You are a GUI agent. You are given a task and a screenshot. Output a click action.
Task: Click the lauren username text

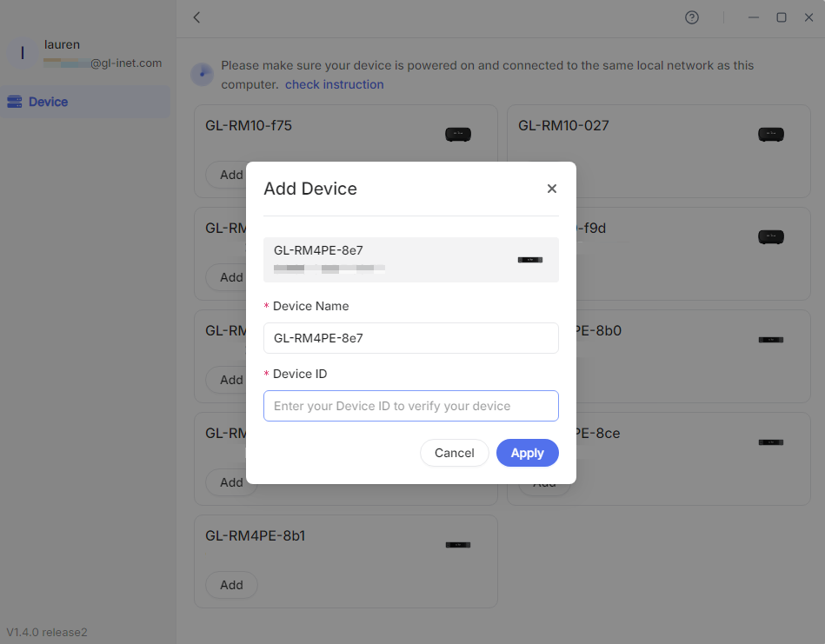coord(62,44)
